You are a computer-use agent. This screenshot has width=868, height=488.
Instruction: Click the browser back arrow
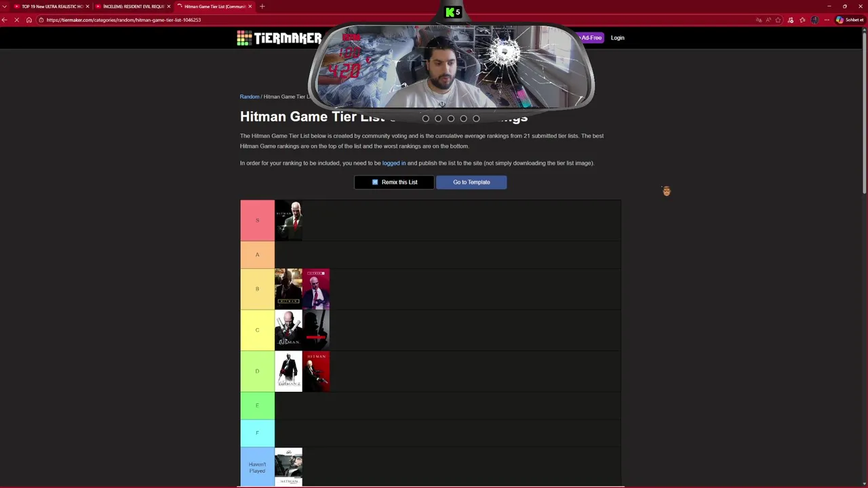5,20
